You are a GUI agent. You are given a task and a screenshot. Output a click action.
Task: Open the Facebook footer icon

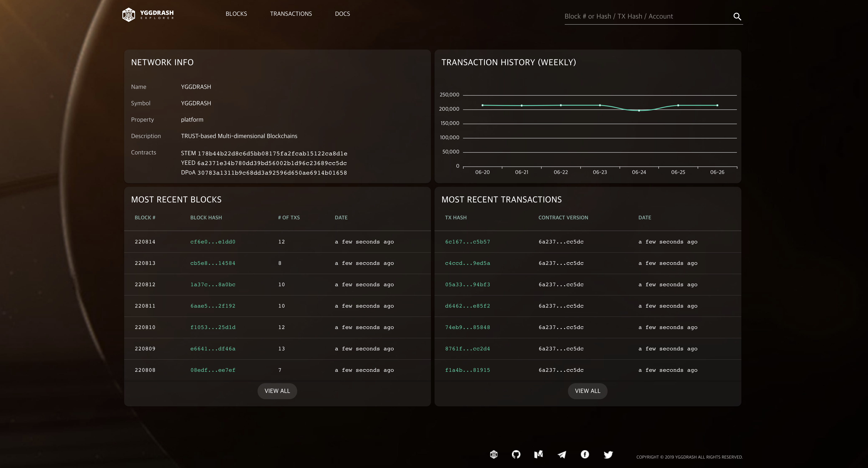pos(585,454)
